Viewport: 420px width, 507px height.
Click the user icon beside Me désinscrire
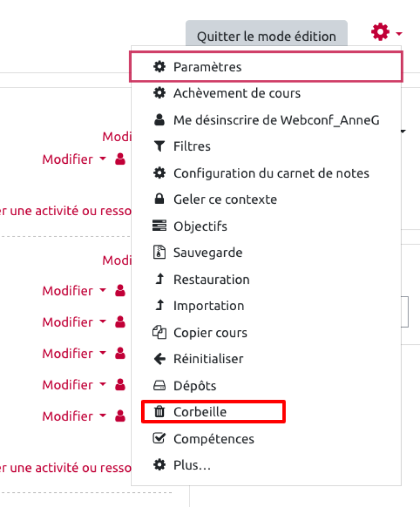coord(159,120)
